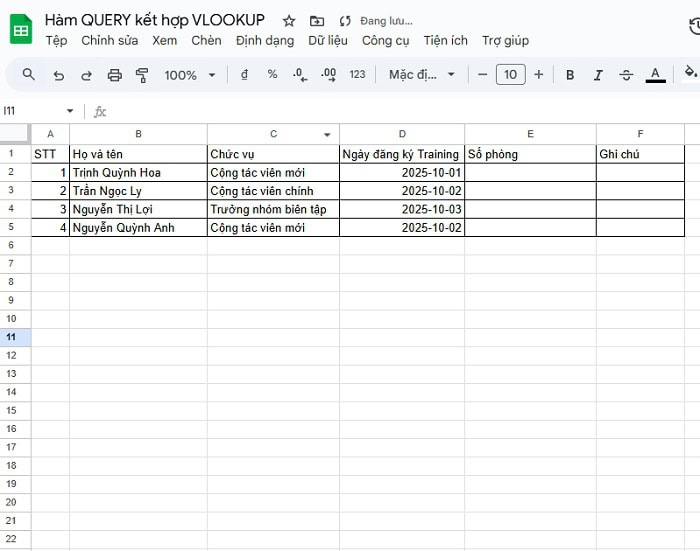Click the move to folder icon

[317, 21]
